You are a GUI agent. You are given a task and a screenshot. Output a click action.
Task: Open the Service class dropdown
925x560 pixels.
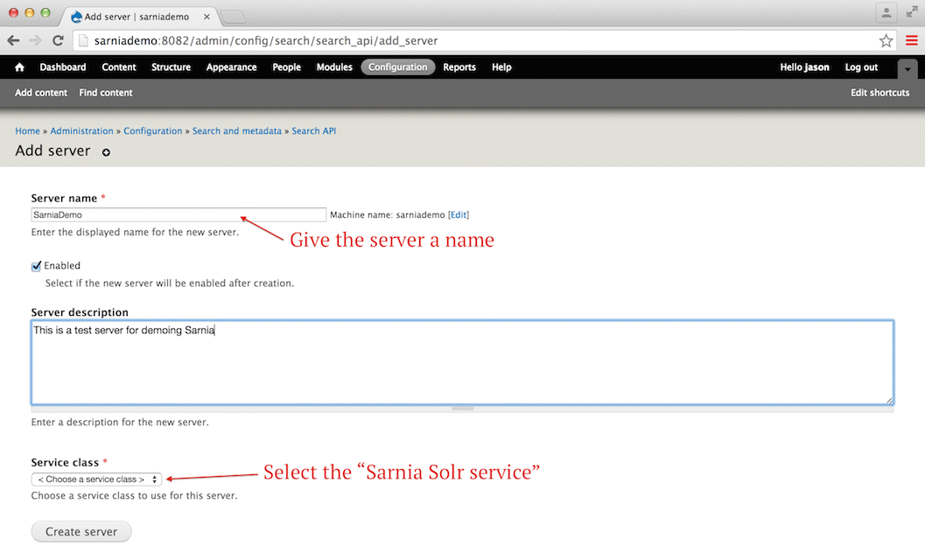96,479
